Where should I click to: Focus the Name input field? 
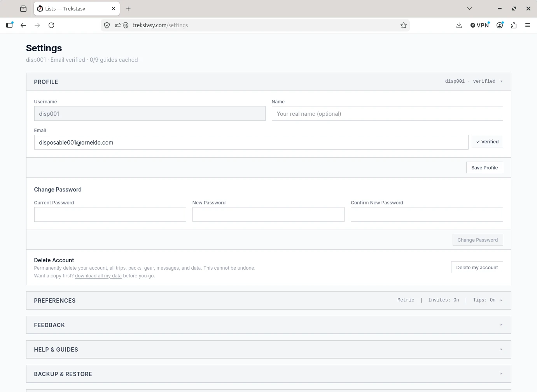coord(387,113)
